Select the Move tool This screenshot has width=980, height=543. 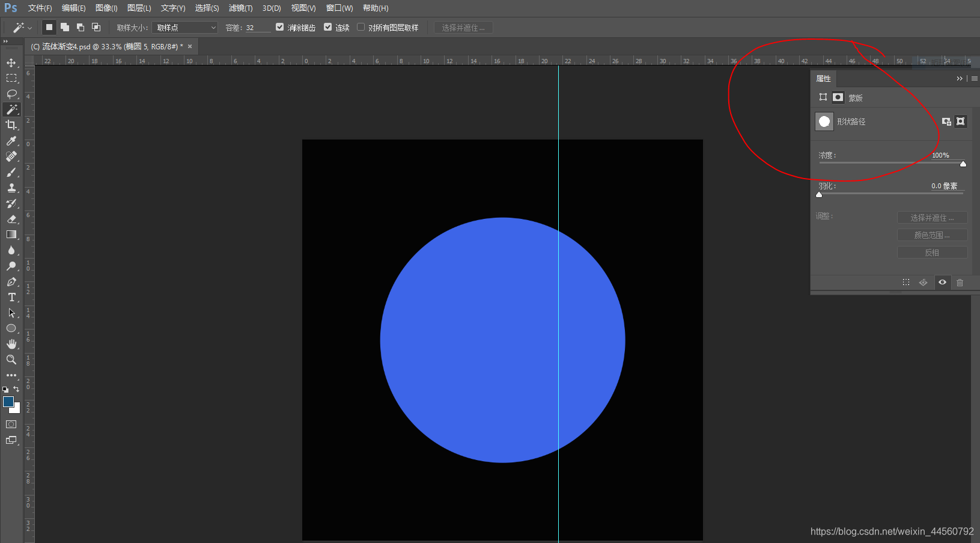point(11,63)
